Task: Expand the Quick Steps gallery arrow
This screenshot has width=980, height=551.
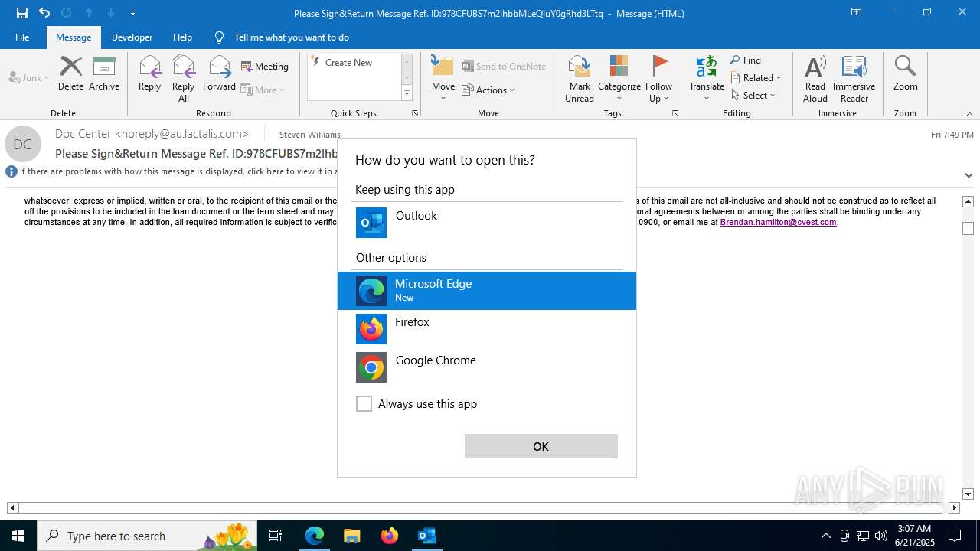Action: coord(407,93)
